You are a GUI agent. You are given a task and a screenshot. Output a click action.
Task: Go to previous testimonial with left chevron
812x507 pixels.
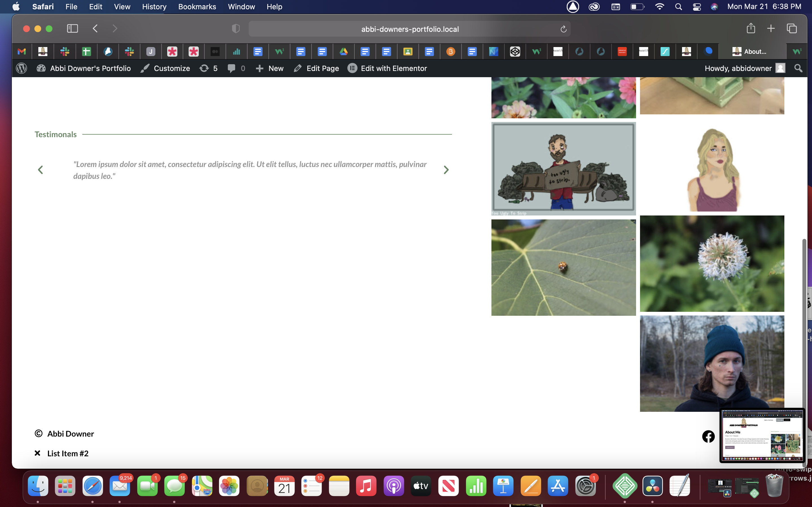click(x=40, y=170)
